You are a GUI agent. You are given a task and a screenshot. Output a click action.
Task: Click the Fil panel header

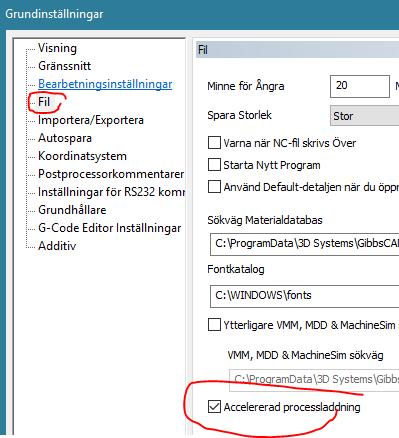[x=297, y=50]
